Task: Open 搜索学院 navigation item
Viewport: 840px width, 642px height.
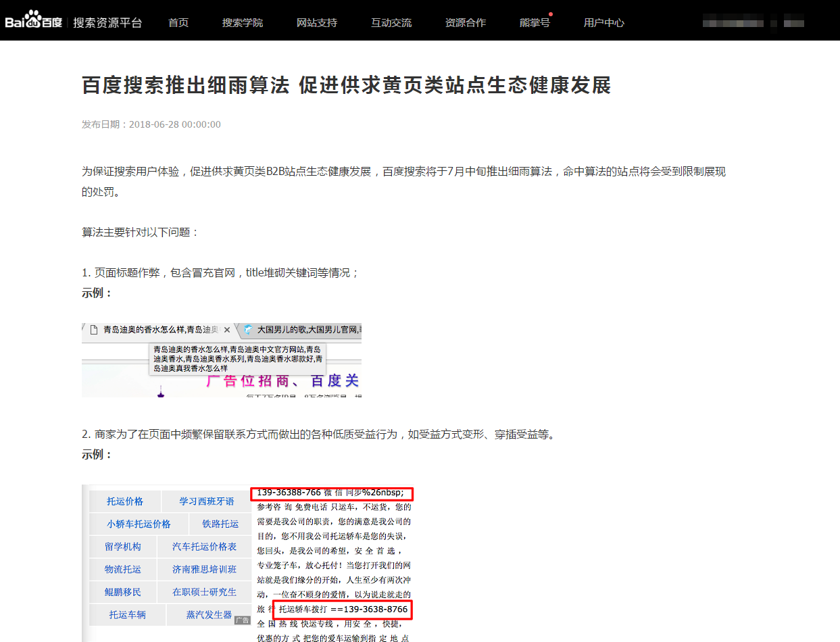Action: (243, 22)
